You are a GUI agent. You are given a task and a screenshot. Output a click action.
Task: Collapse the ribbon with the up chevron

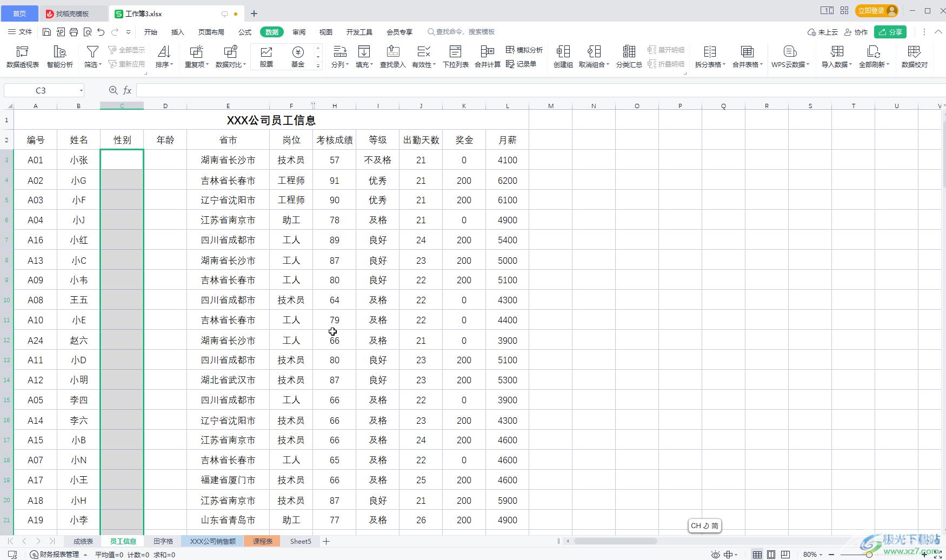pyautogui.click(x=937, y=32)
